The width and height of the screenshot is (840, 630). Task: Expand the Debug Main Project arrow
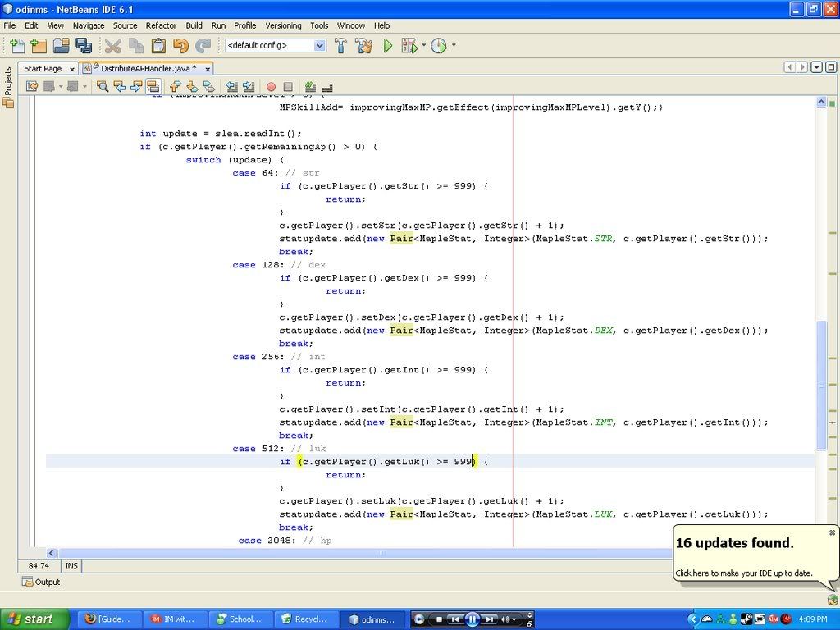(x=423, y=46)
